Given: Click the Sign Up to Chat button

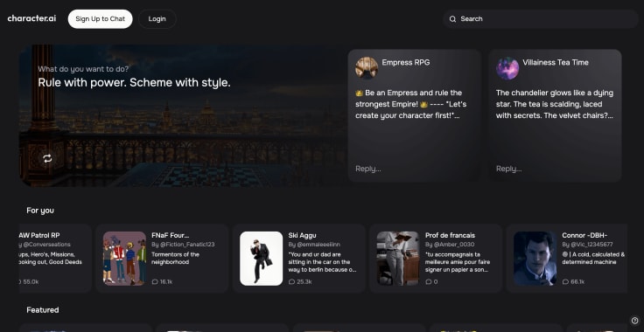Looking at the screenshot, I should (101, 19).
